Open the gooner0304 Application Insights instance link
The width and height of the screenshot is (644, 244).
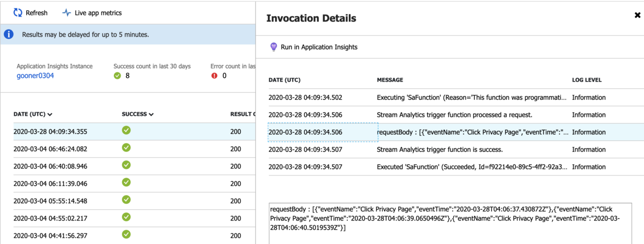(x=35, y=76)
